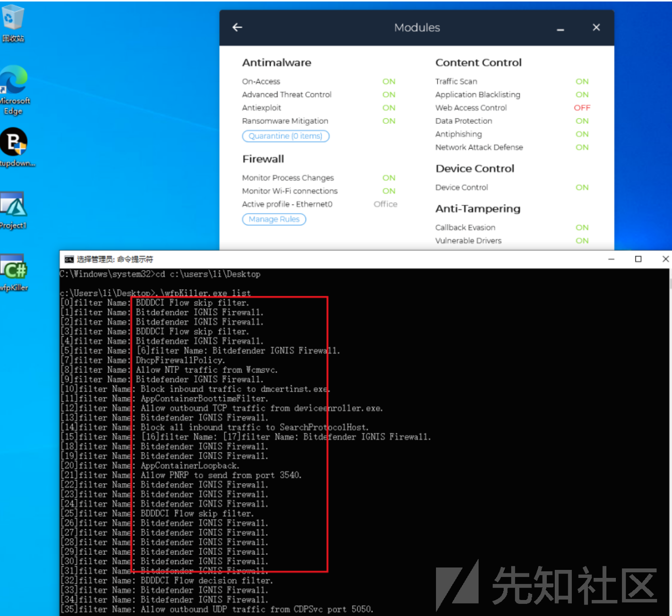
Task: Click filter [10] Block inbound dmcertinst.exe line
Action: pyautogui.click(x=195, y=389)
